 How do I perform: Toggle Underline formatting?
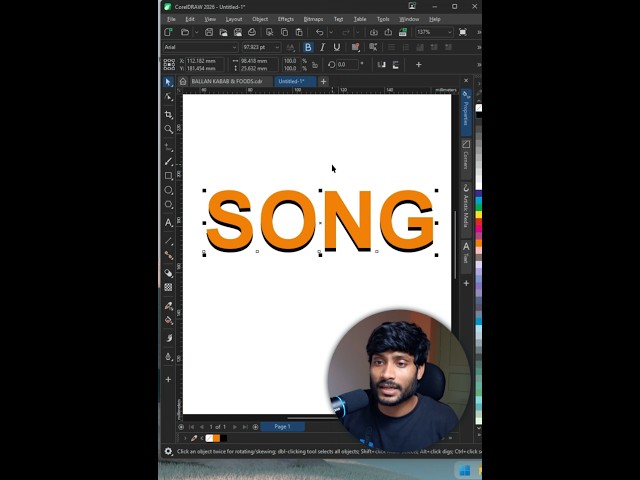click(337, 47)
